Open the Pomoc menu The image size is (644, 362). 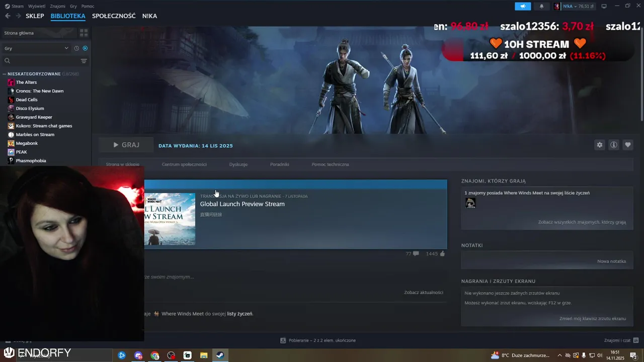coord(88,6)
